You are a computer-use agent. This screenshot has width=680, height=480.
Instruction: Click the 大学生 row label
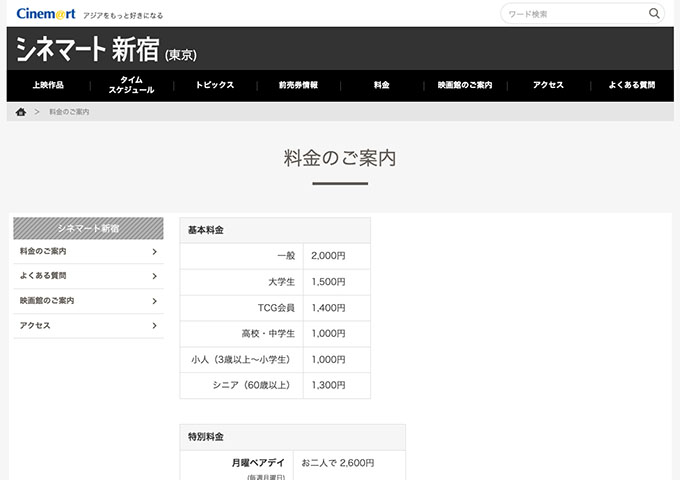tap(281, 282)
